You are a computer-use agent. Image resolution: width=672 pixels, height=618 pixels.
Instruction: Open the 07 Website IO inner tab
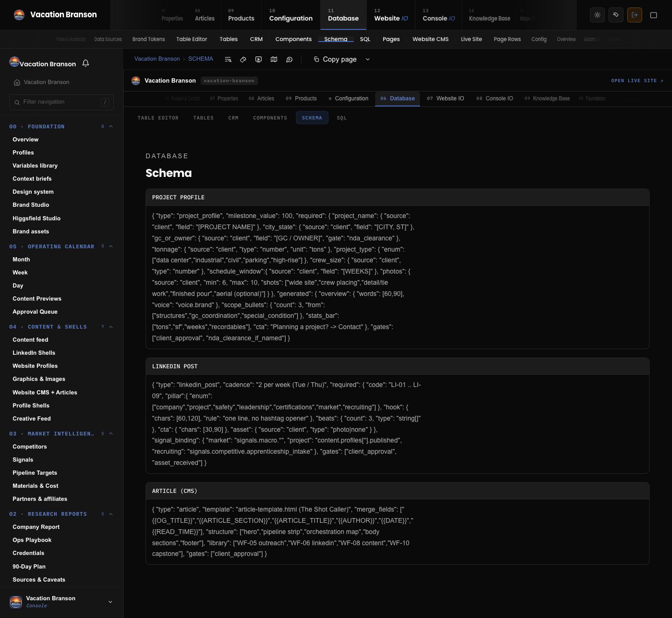[x=446, y=98]
